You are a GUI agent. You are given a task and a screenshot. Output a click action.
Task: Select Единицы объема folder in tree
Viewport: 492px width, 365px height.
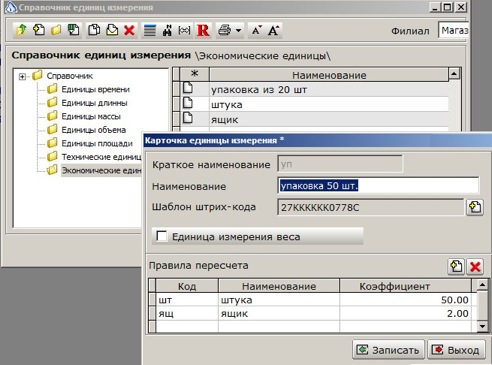[x=93, y=130]
